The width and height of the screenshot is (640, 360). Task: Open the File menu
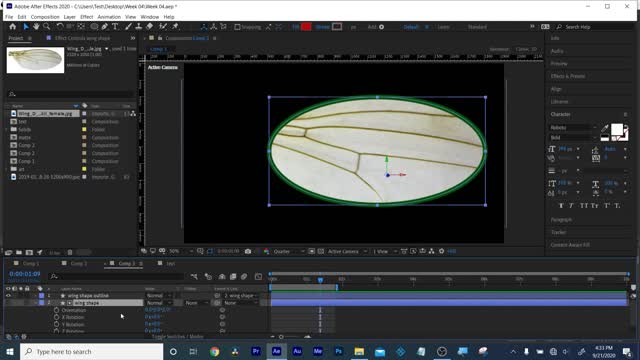9,17
